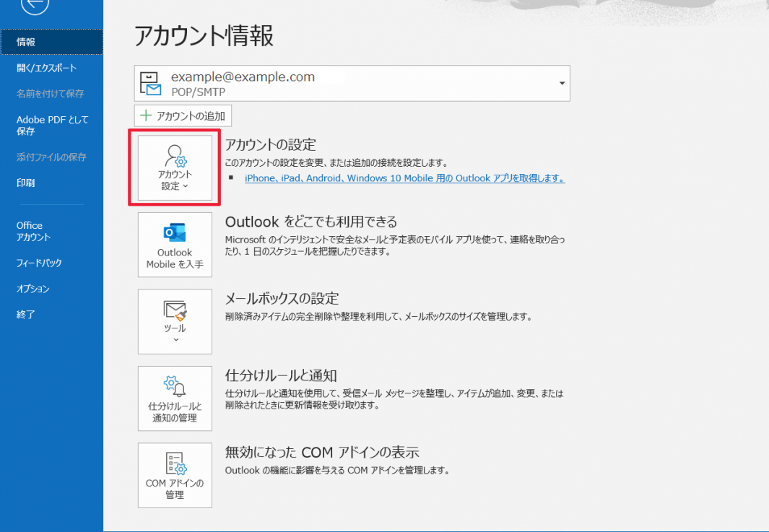Screen dimensions: 769x532
Task: Open 開く/エクスポート in the sidebar
Action: coord(46,68)
